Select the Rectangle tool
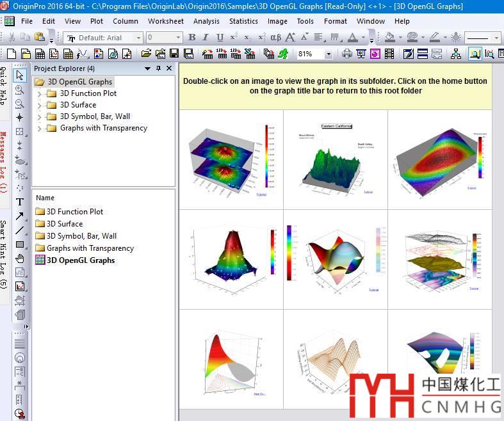Viewport: 504px width, 421px height. pos(20,244)
